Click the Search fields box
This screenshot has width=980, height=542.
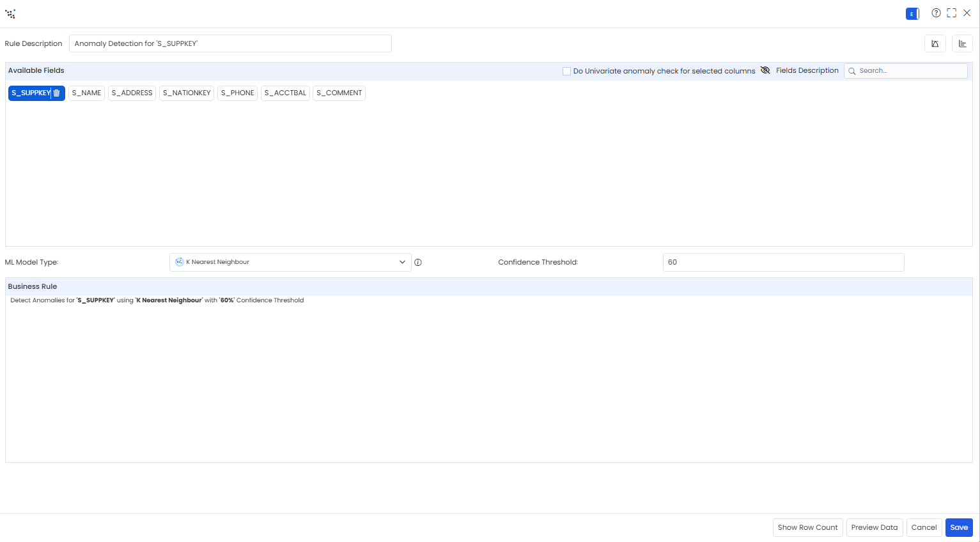pos(906,71)
